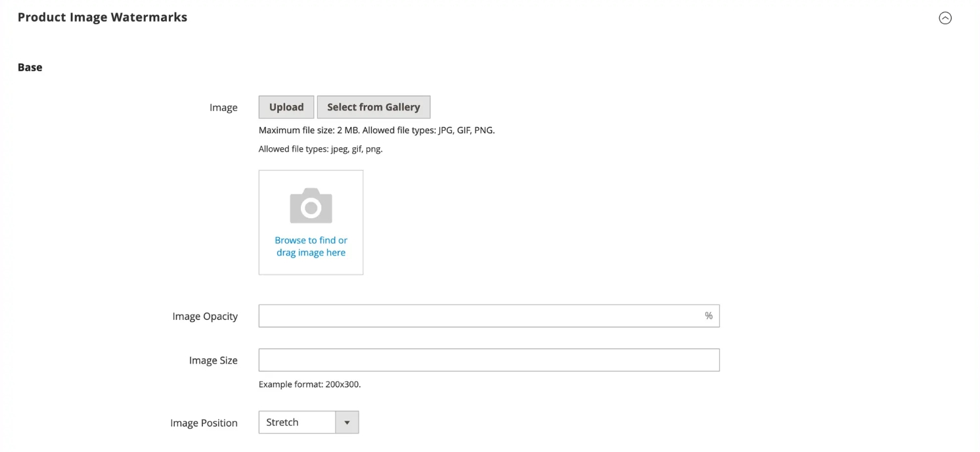Click 'Browse to find or drag image here'
Screen dimensions: 980x452
(311, 246)
